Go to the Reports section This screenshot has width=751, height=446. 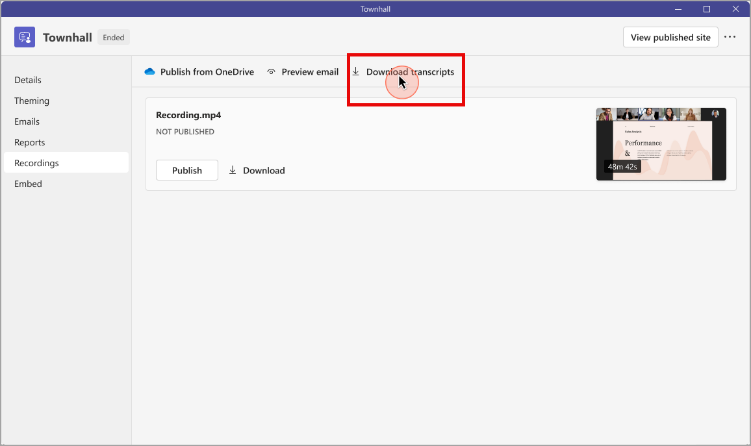pyautogui.click(x=30, y=142)
